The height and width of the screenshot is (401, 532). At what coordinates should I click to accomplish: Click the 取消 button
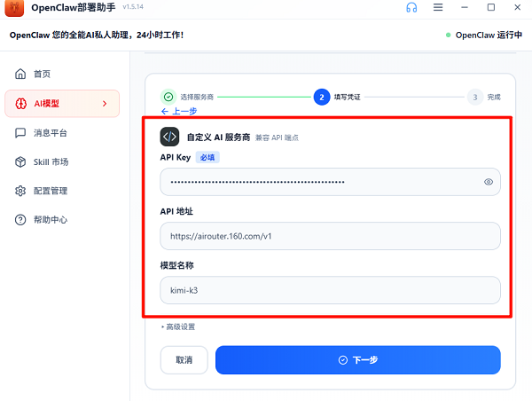[184, 360]
